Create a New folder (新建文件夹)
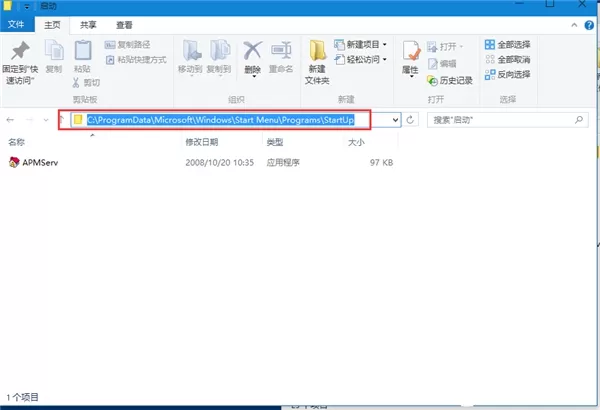This screenshot has width=600, height=410. pos(317,62)
